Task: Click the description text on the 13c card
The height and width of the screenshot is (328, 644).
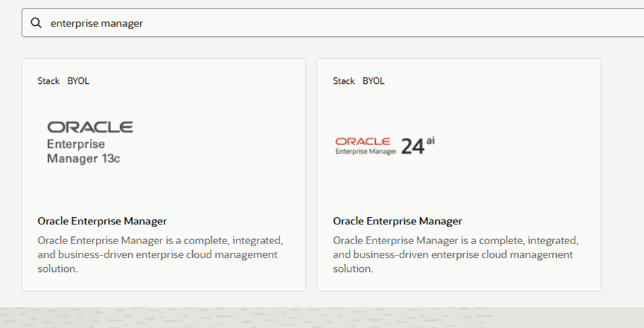Action: pos(160,254)
